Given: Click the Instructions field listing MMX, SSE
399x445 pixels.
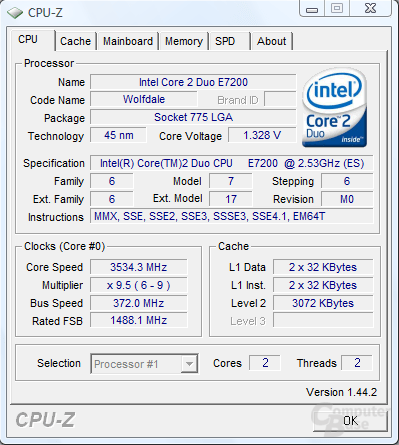Looking at the screenshot, I should (x=232, y=217).
